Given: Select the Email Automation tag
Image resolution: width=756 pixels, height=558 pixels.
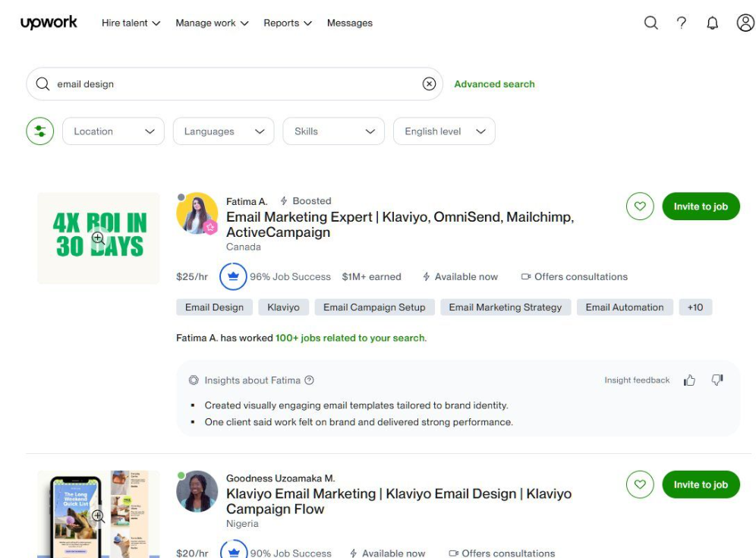Looking at the screenshot, I should [625, 307].
